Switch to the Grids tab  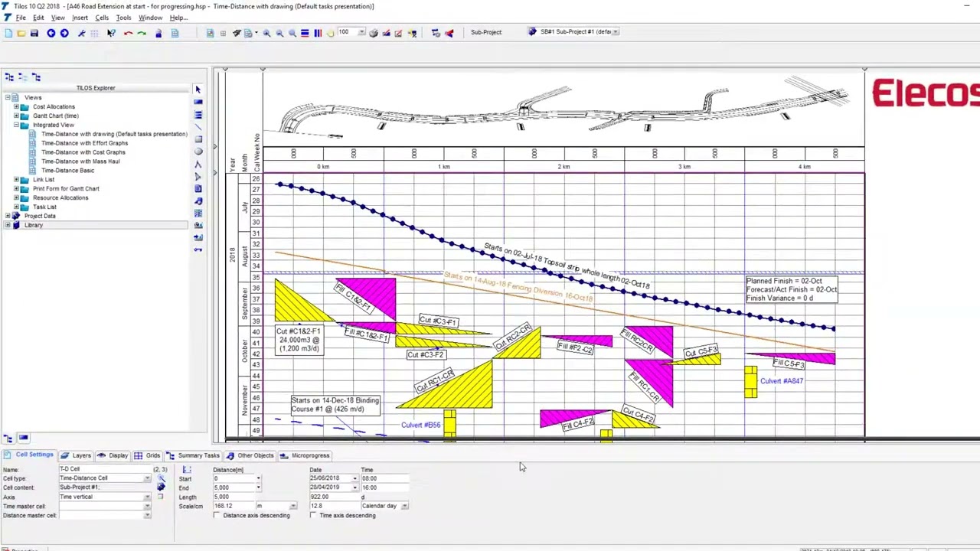click(147, 456)
